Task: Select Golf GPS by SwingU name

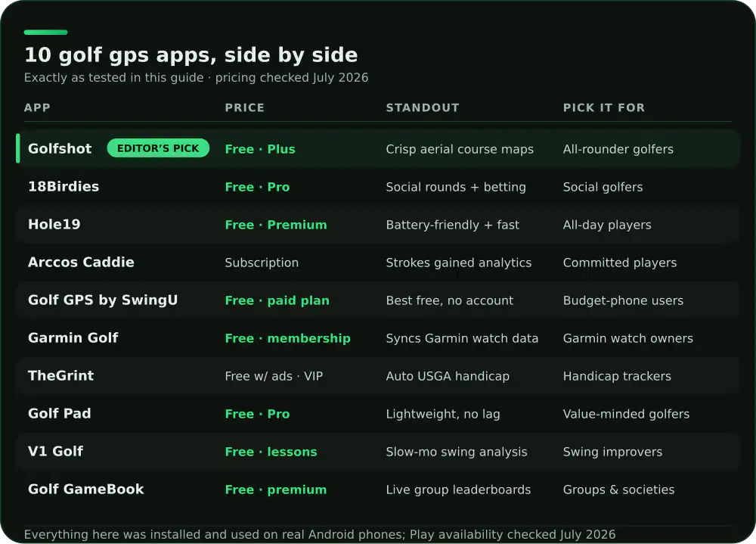Action: pyautogui.click(x=103, y=300)
